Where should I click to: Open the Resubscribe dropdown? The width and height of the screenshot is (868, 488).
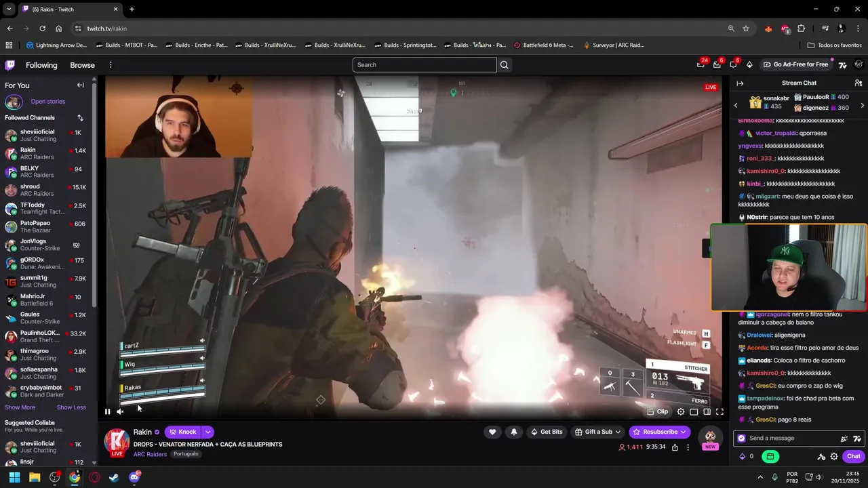659,432
